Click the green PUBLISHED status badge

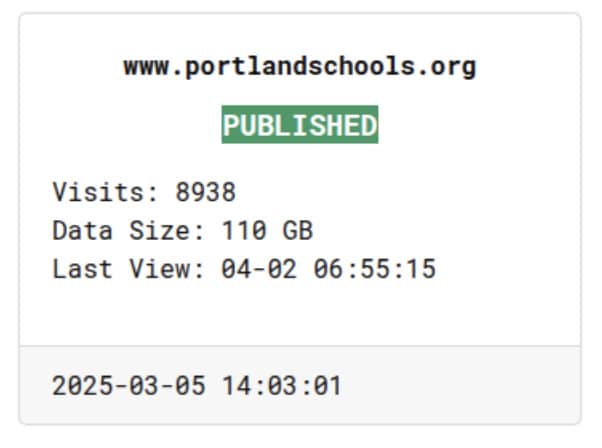point(300,124)
